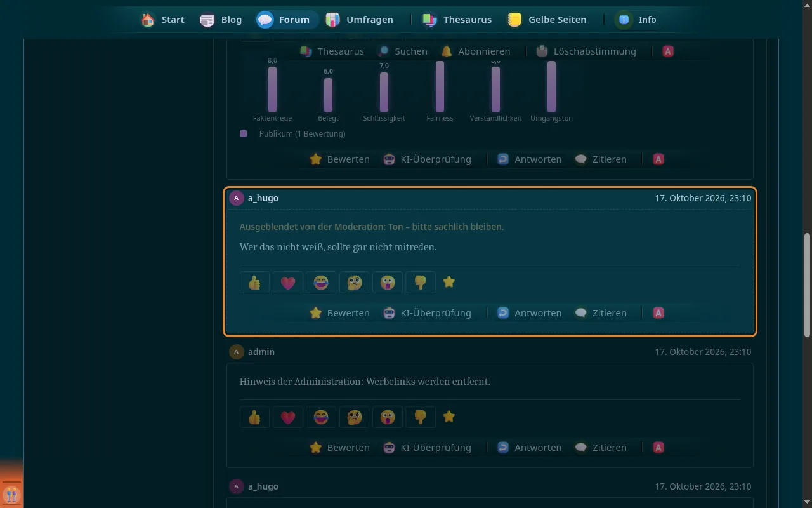React thinking face on a_hugo's hidden post
The image size is (812, 508).
coord(354,282)
